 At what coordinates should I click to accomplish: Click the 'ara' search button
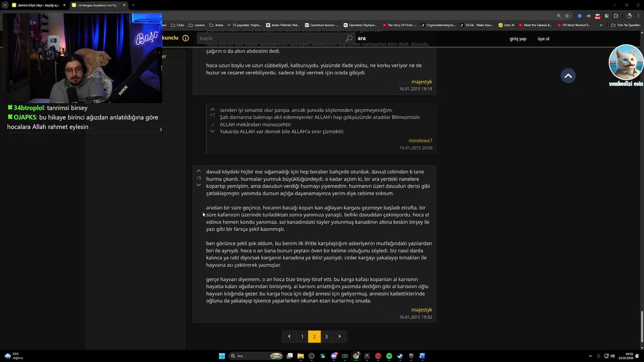coord(361,38)
